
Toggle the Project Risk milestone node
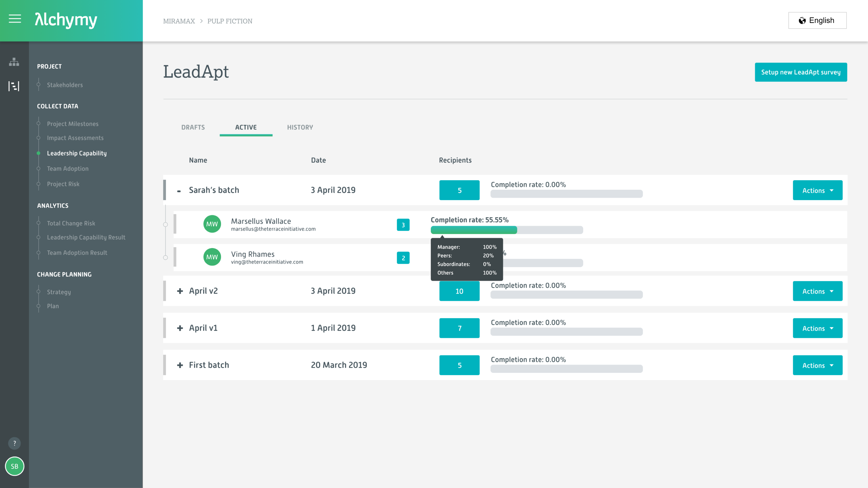tap(38, 184)
